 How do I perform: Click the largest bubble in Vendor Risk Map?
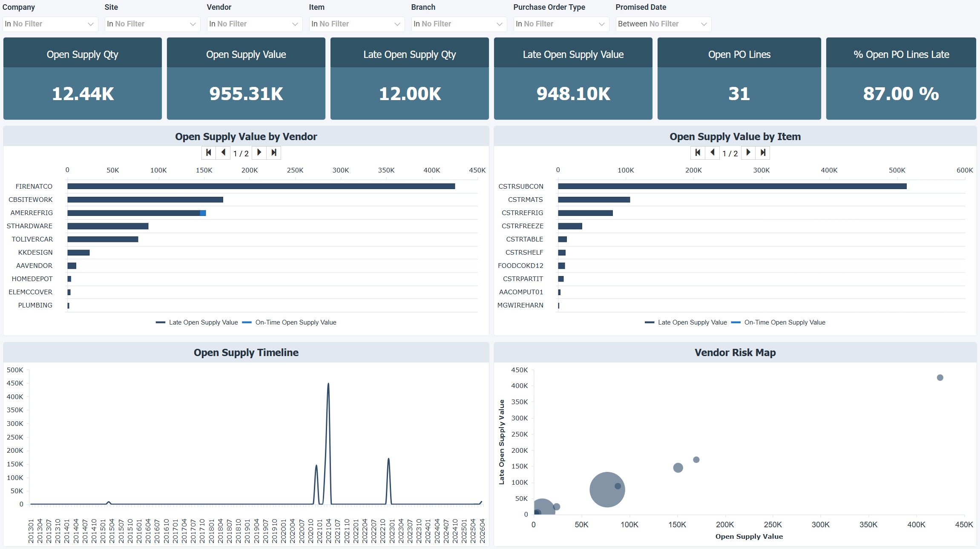[x=603, y=494]
